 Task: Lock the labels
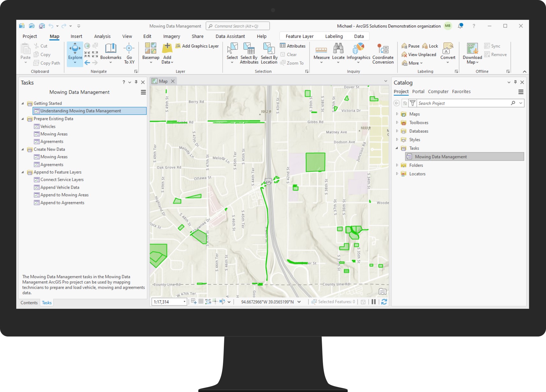pos(430,46)
